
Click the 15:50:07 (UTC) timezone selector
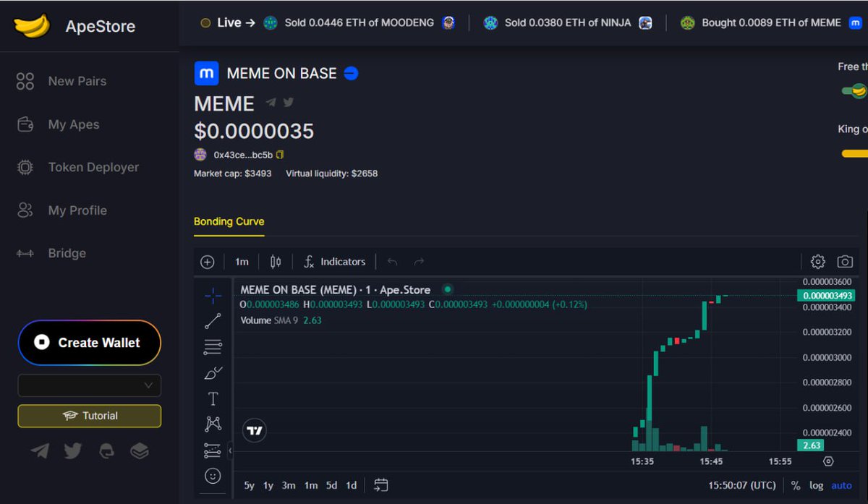click(x=742, y=485)
